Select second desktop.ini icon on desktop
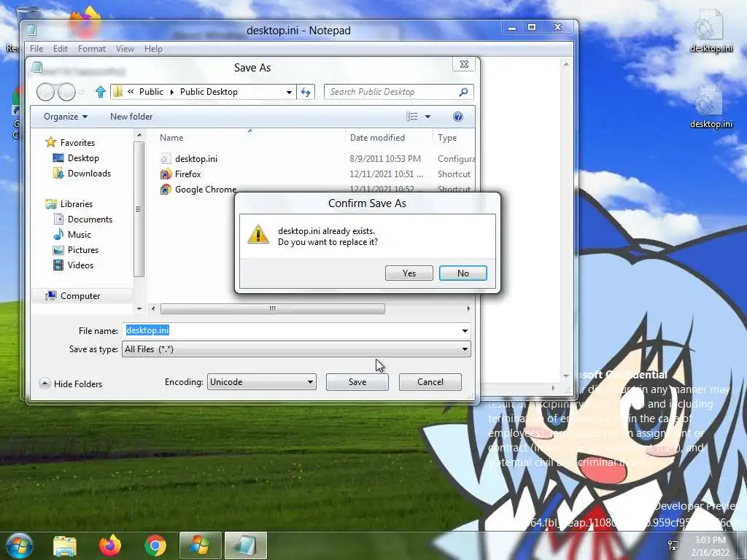The image size is (747, 560). click(x=711, y=106)
